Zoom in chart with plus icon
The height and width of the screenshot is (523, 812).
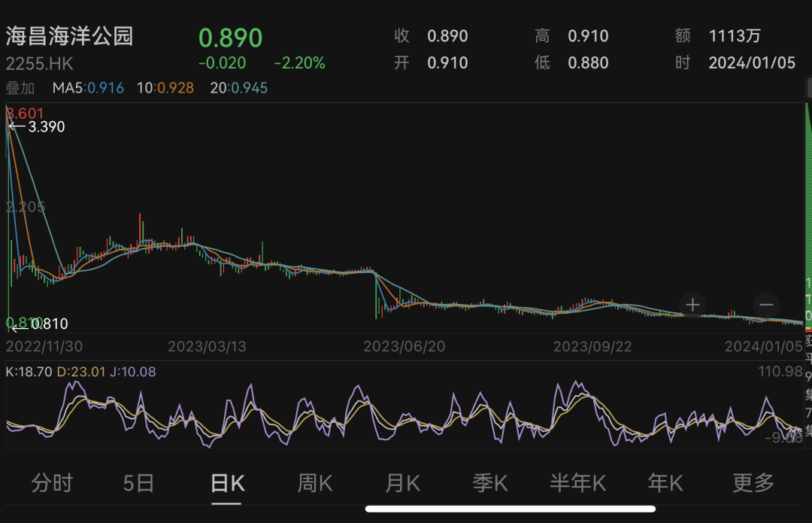[x=692, y=305]
